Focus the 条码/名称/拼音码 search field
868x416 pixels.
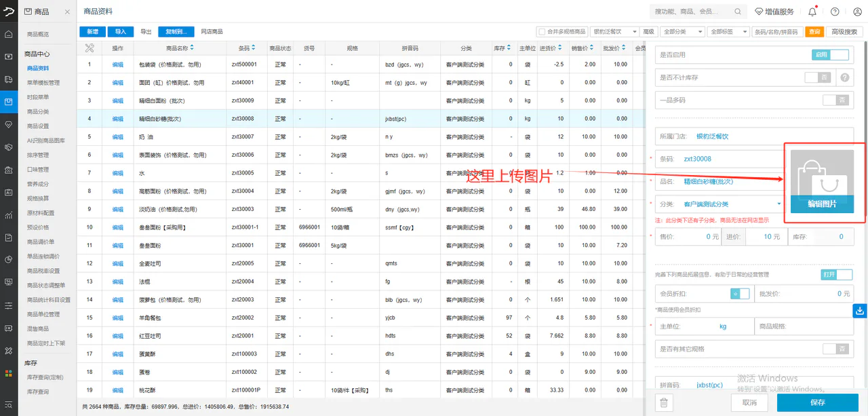pyautogui.click(x=777, y=32)
